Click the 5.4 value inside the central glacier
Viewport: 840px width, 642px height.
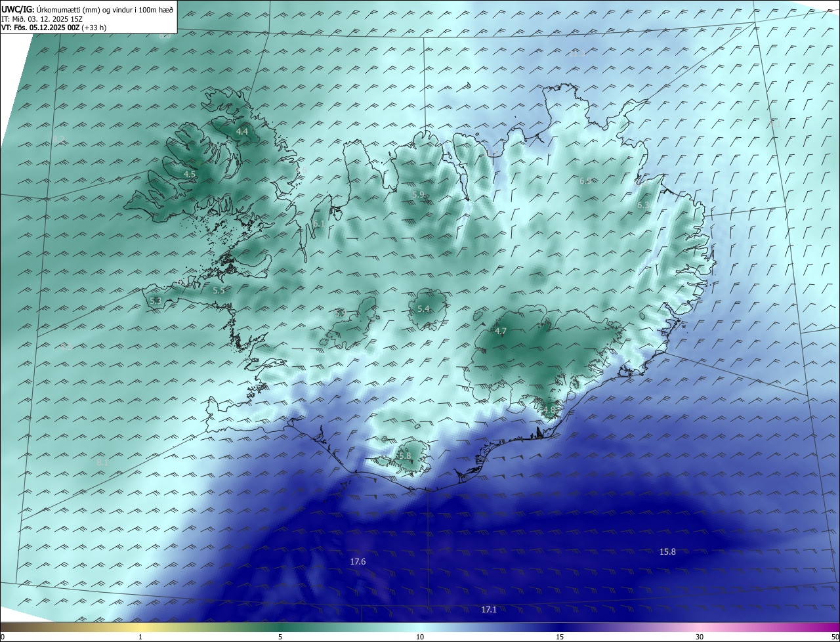pyautogui.click(x=423, y=309)
